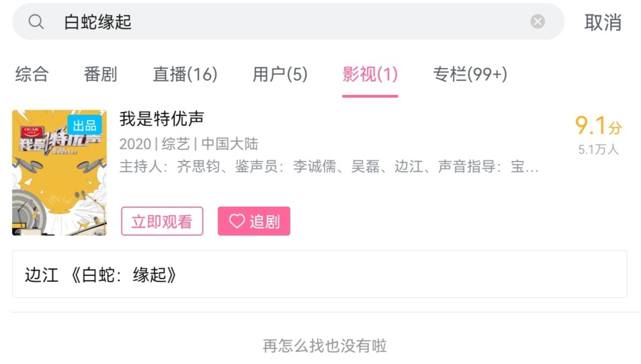Image resolution: width=641 pixels, height=364 pixels.
Task: Go to the 用户(5) tab
Action: point(280,74)
